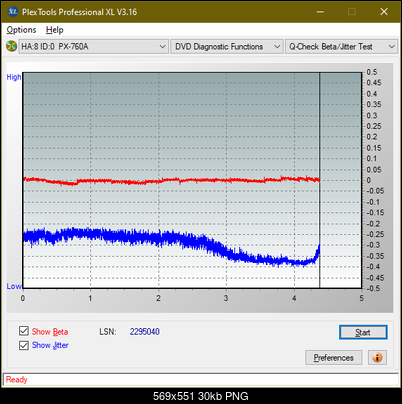Image resolution: width=402 pixels, height=404 pixels.
Task: Click the x-axis label 5
Action: point(361,298)
